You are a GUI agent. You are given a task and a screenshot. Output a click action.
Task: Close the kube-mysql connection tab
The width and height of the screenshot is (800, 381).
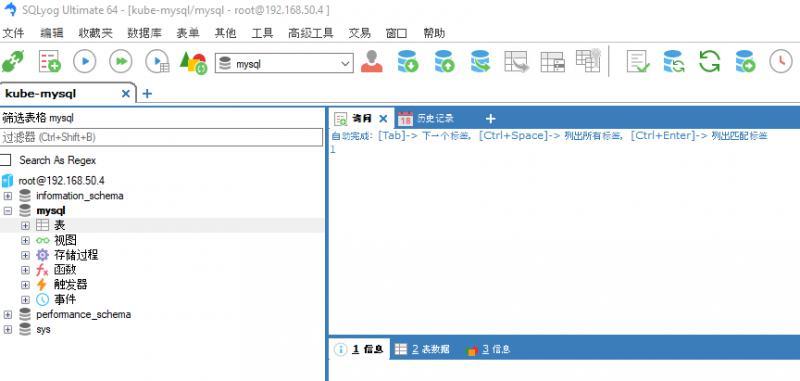point(126,94)
